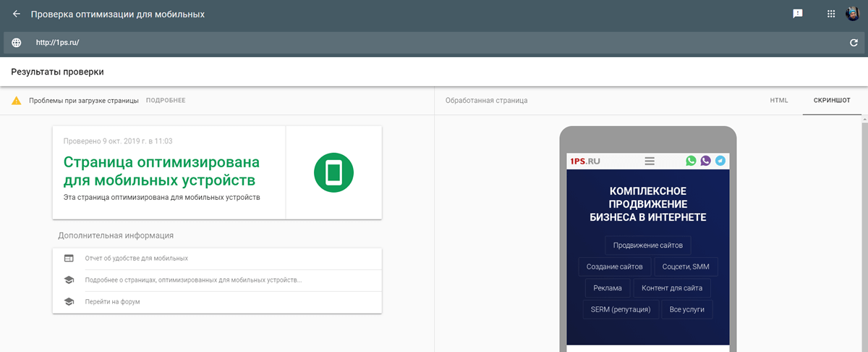
Task: Open Перейти на форум link
Action: coord(112,301)
